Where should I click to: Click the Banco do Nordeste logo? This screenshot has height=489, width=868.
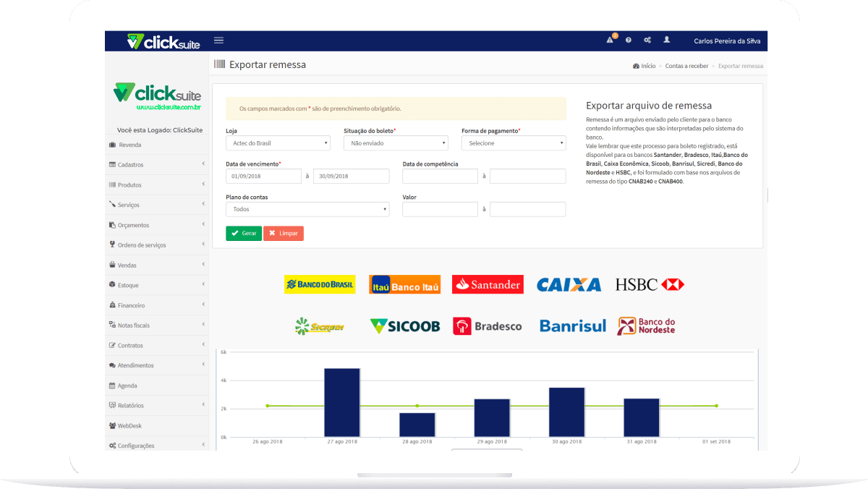click(x=647, y=326)
